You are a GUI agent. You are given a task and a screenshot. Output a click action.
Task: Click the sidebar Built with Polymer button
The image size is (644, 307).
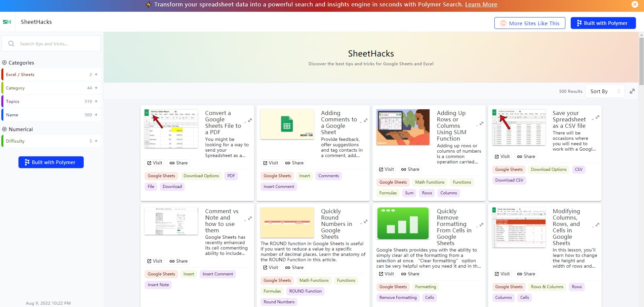click(51, 162)
